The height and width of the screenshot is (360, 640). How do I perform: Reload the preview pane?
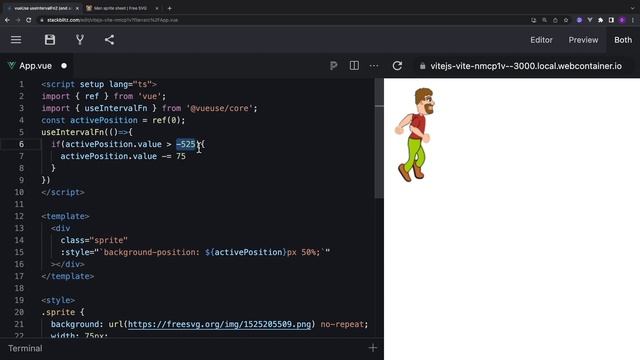397,66
